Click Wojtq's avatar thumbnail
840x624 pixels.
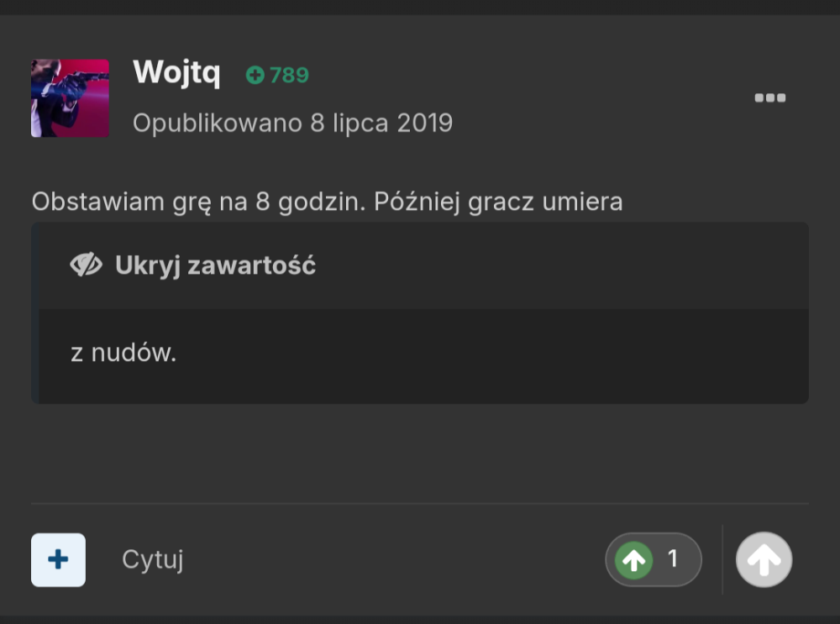click(x=70, y=97)
